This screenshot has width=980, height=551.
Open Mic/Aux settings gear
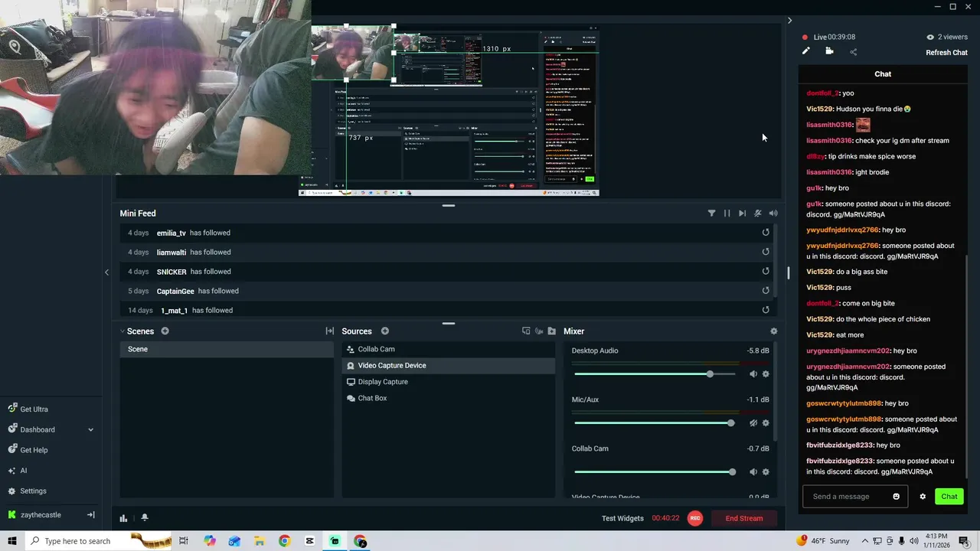point(766,423)
